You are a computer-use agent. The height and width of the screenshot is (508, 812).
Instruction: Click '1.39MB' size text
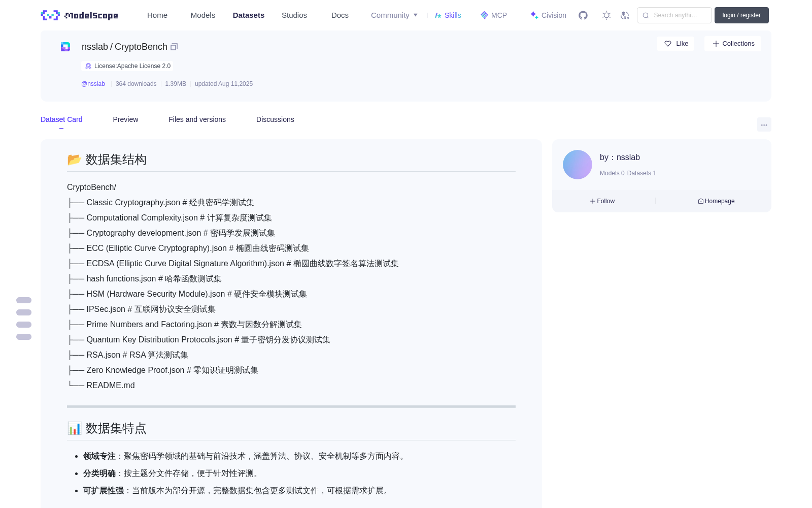[x=176, y=84]
